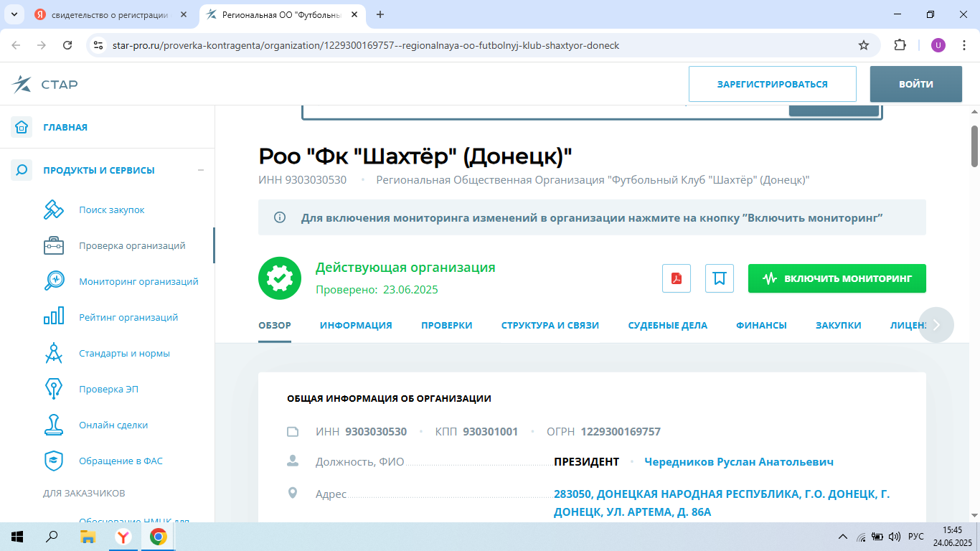
Task: Reload the page
Action: pos(67,45)
